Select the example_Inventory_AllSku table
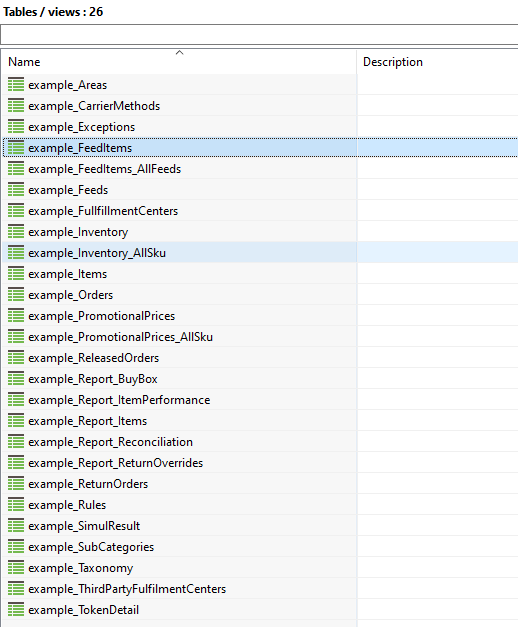 click(x=260, y=253)
